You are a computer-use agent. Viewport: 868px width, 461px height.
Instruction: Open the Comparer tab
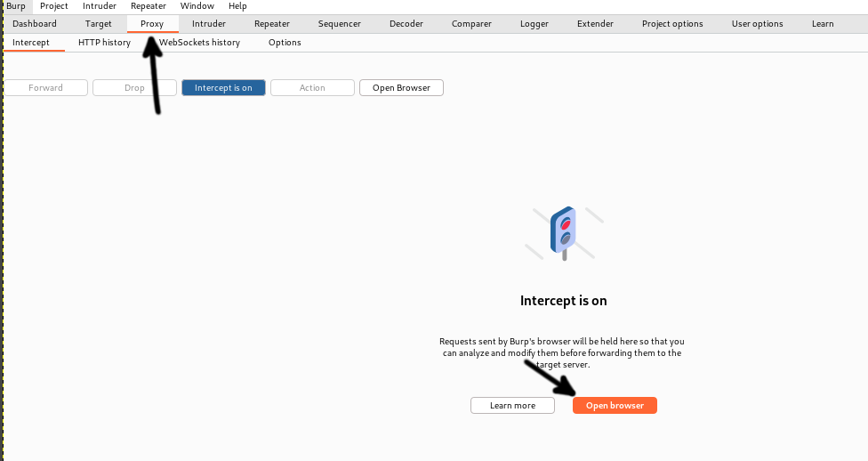coord(471,24)
